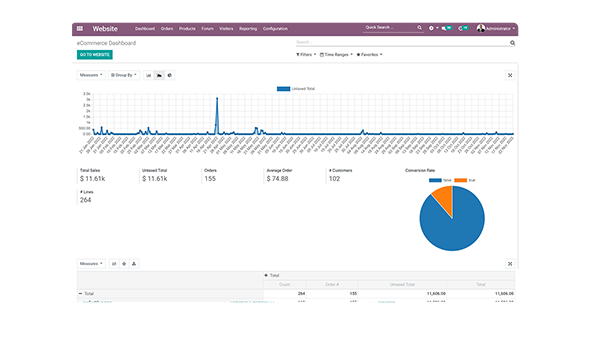Image resolution: width=590 pixels, height=360 pixels.
Task: Click the Website app title
Action: click(x=105, y=29)
